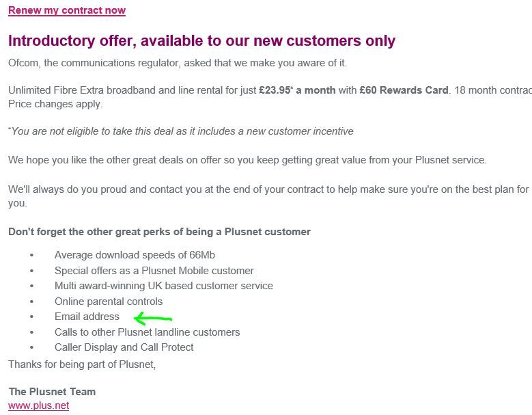Click "Average download speeds of 66Mb" perk
Image resolution: width=532 pixels, height=415 pixels.
pos(135,255)
